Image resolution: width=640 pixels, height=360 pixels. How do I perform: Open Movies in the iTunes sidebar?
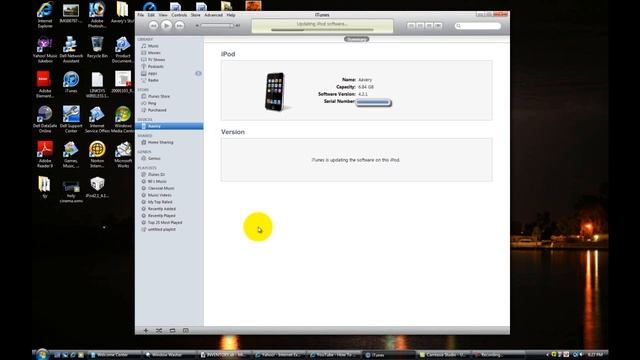(x=154, y=53)
